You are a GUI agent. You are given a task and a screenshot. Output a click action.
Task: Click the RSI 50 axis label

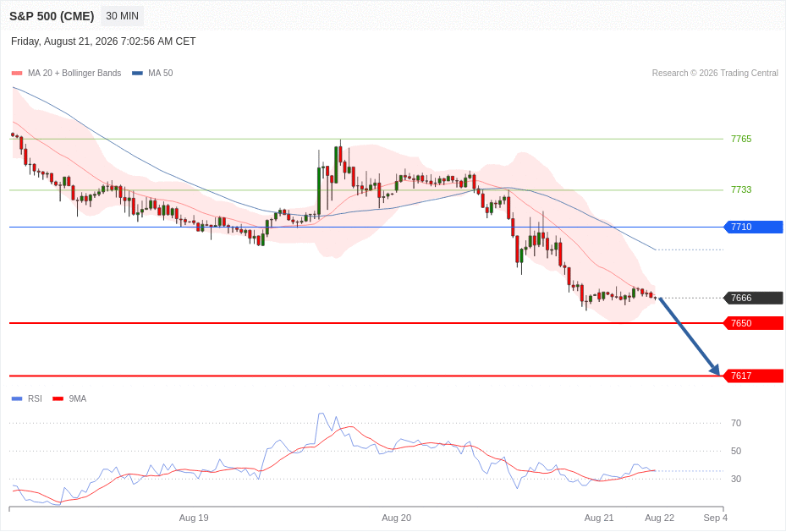[736, 451]
